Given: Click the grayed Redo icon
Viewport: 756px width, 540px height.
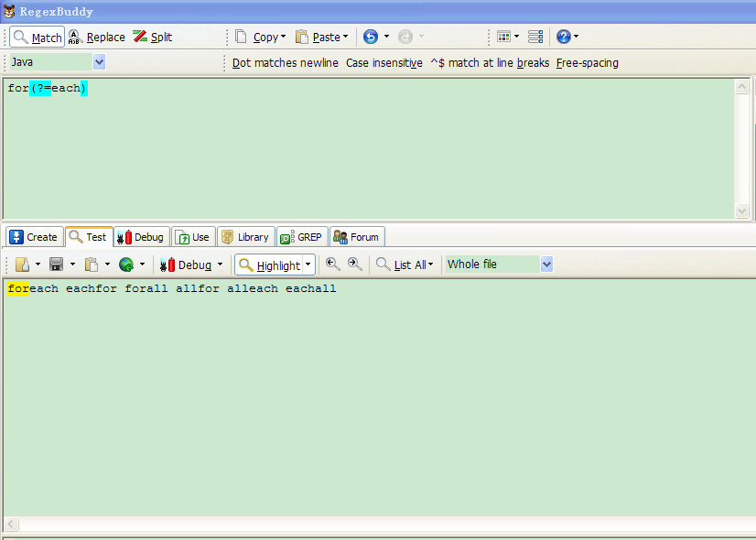Looking at the screenshot, I should point(405,37).
